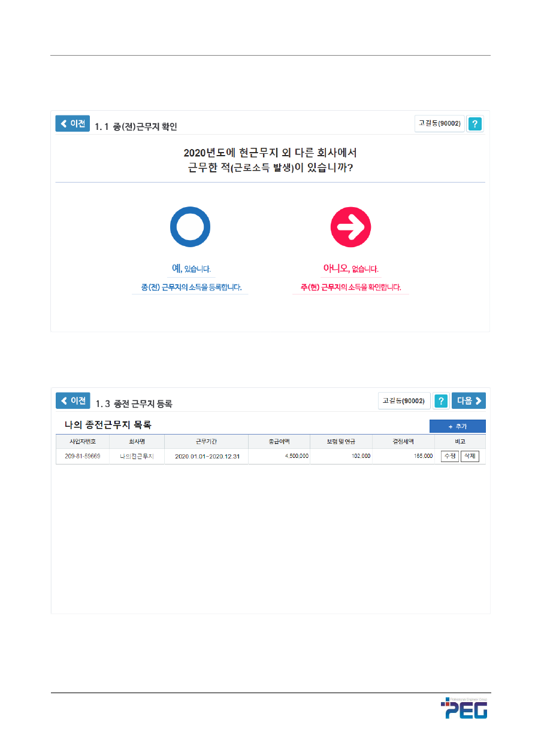Go back with 이전 in 종전 근무지 등록 panel
Viewport: 535px width, 756px height.
[x=72, y=400]
